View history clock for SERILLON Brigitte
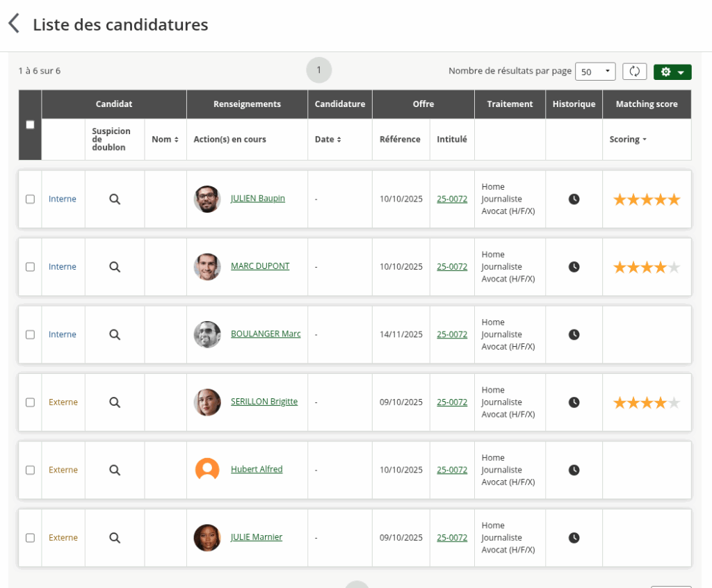 (574, 402)
